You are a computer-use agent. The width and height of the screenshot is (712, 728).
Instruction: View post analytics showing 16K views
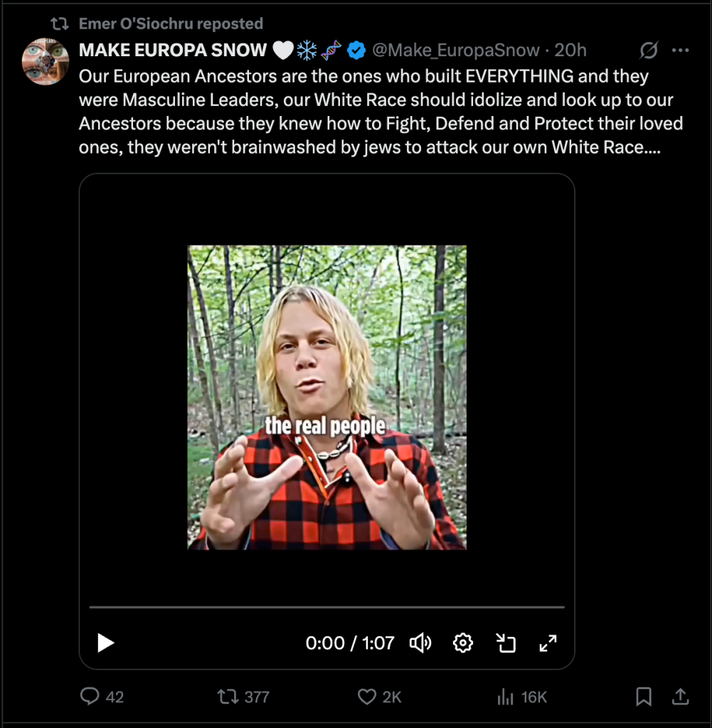click(505, 697)
